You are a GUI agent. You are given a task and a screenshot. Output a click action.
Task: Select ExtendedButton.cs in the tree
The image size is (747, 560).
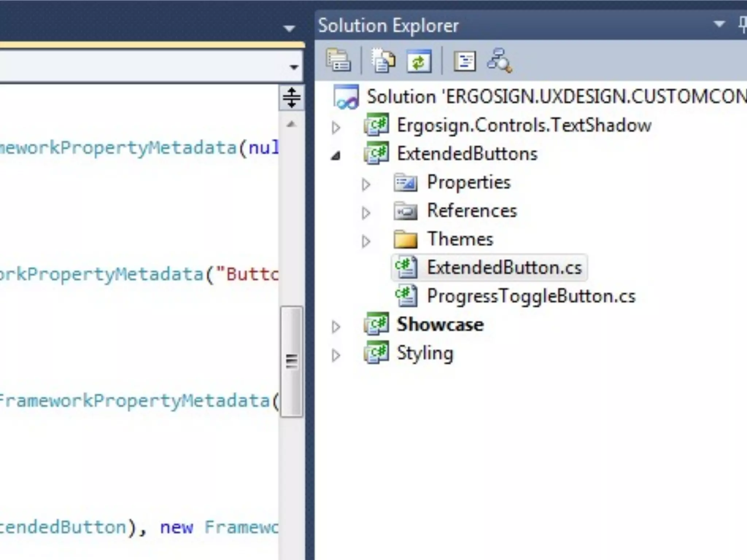(x=504, y=268)
